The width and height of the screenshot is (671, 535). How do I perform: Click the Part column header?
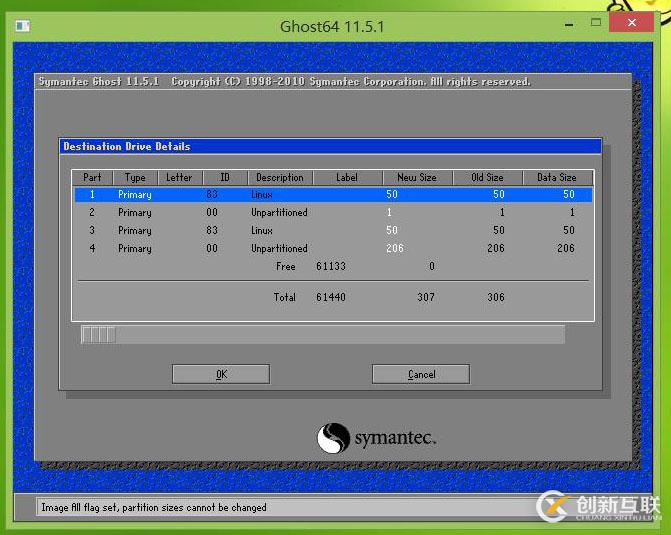(92, 177)
